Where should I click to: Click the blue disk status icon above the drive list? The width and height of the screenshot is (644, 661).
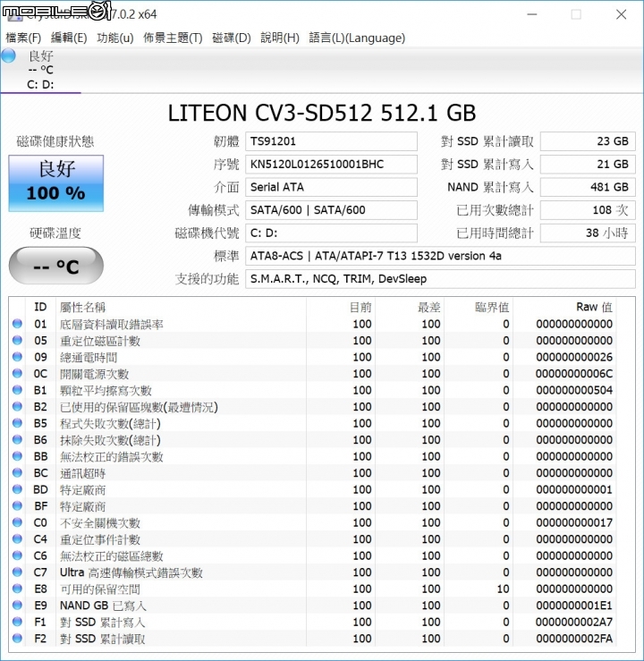coord(8,55)
